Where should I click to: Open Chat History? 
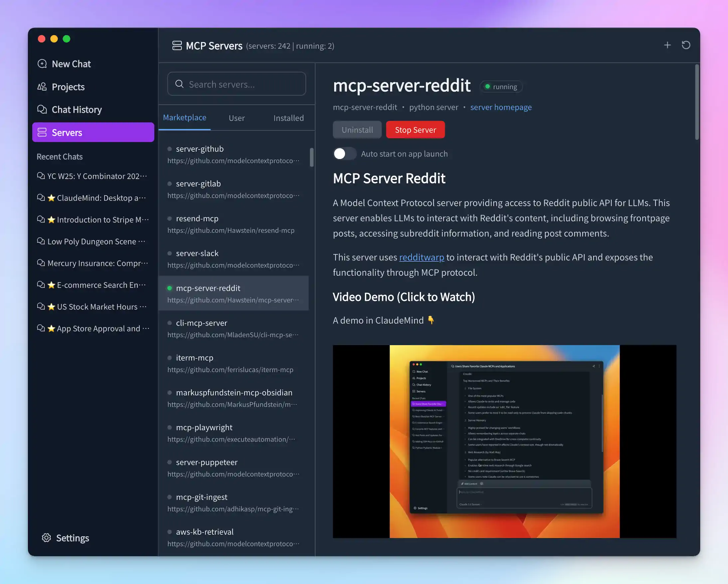(76, 109)
